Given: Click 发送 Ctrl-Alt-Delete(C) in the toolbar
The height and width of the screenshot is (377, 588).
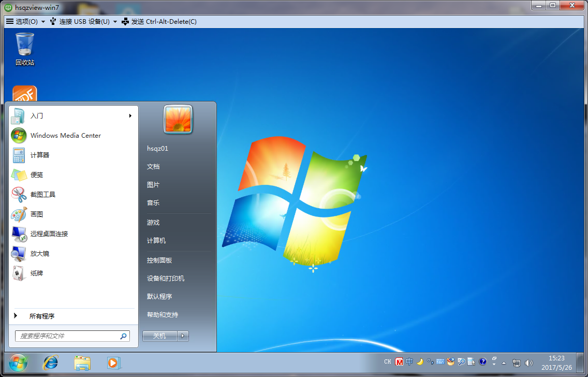Looking at the screenshot, I should click(159, 22).
